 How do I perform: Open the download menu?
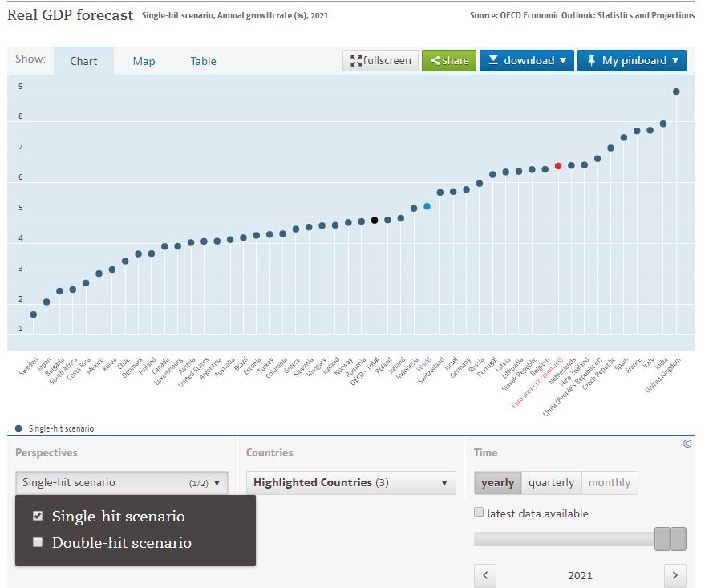[x=526, y=60]
